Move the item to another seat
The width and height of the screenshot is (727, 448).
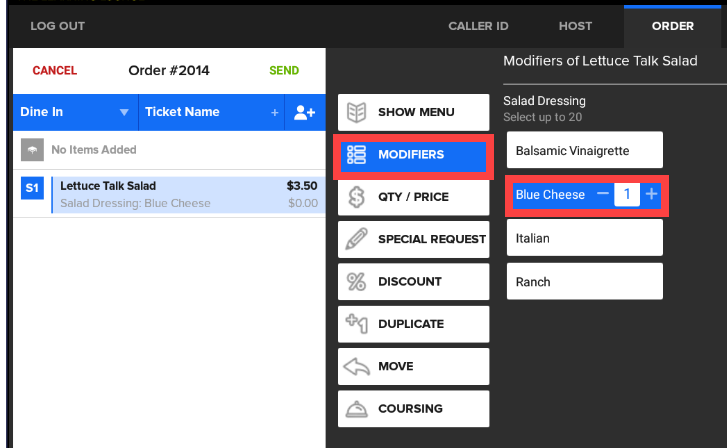point(413,367)
